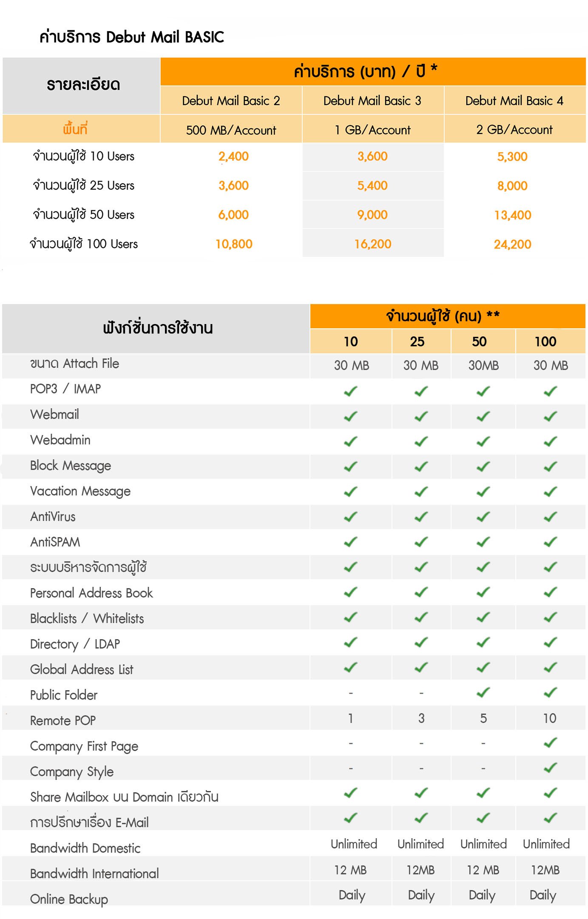
Task: Click the 2 GB/Account storage cell
Action: 514,130
